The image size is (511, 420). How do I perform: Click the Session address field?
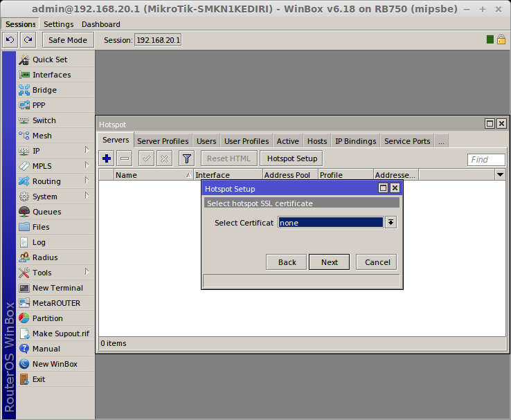pos(158,40)
